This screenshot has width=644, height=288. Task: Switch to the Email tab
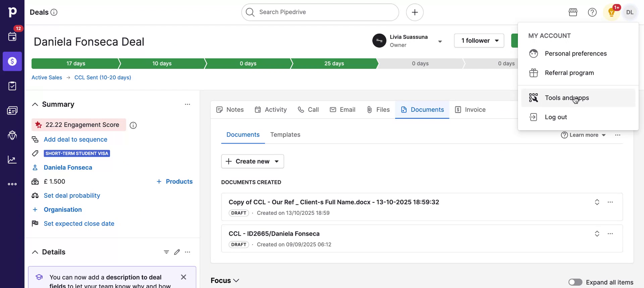point(342,110)
